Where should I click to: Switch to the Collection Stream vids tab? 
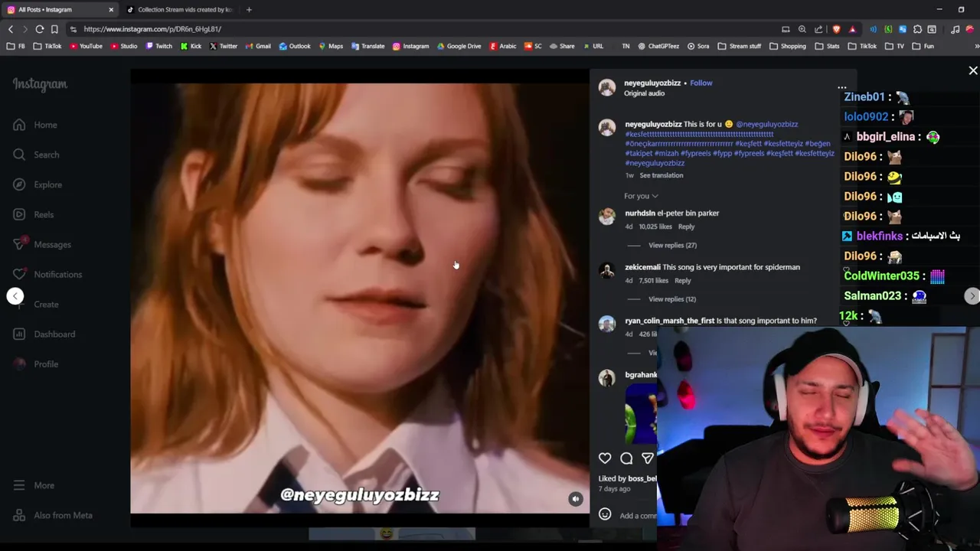point(180,9)
